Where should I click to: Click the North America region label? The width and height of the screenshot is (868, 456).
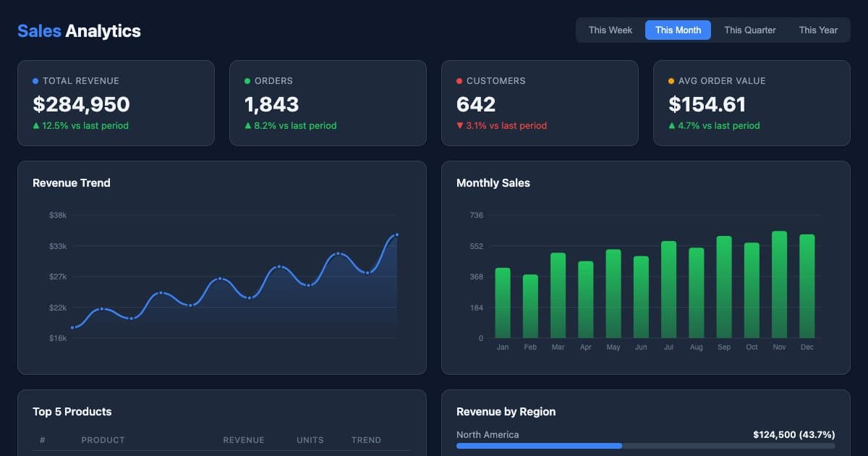tap(488, 434)
